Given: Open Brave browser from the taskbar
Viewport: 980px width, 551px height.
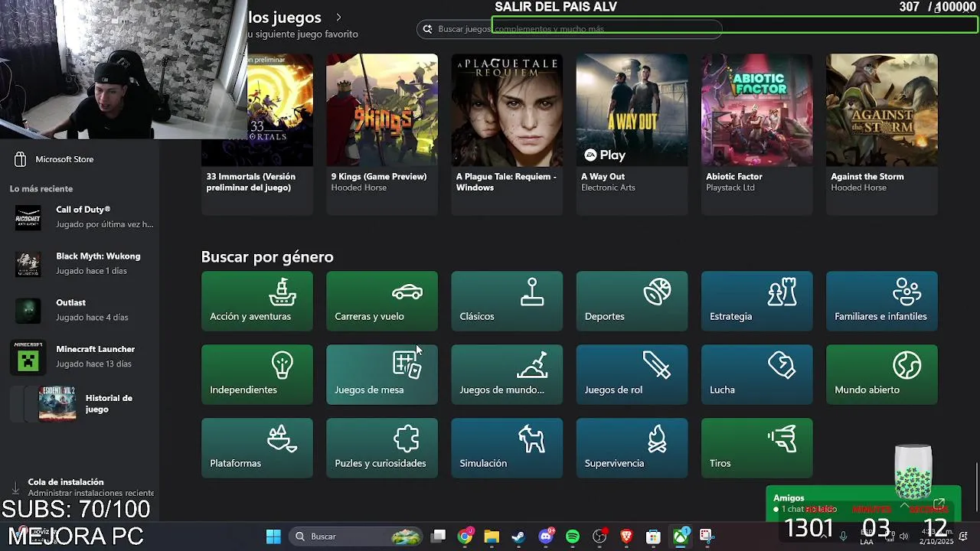Looking at the screenshot, I should coord(626,536).
